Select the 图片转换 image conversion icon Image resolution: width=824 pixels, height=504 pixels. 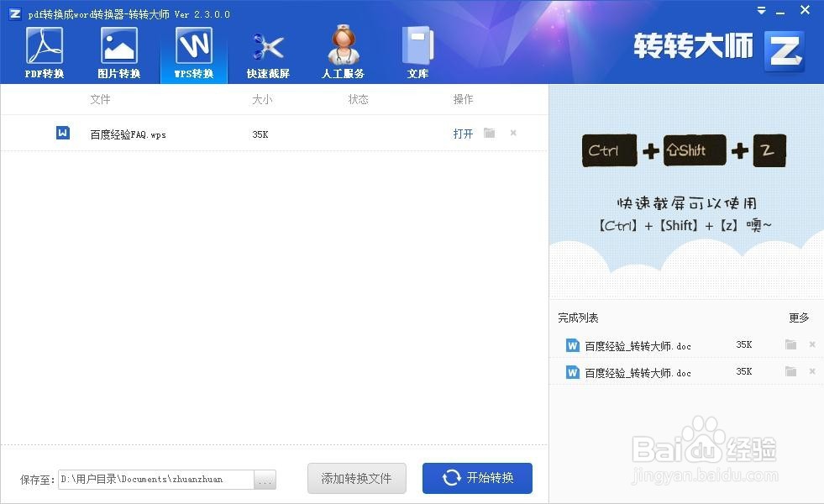118,49
